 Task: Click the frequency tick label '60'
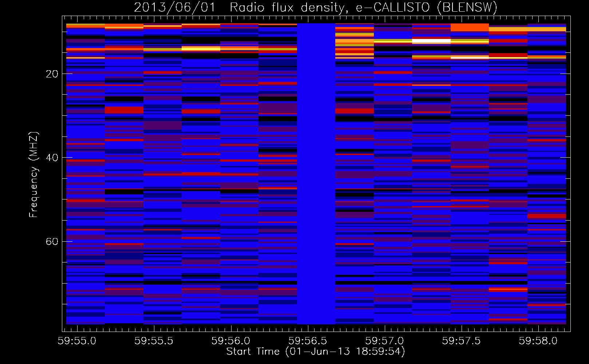(x=52, y=242)
